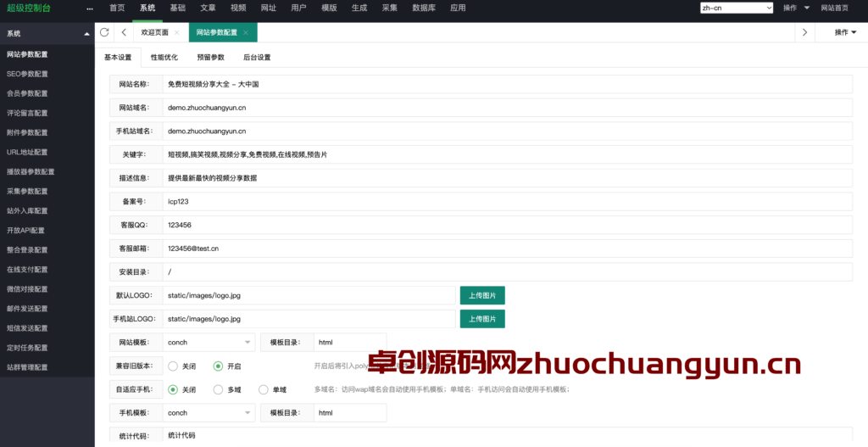The width and height of the screenshot is (868, 447).
Task: Open 数据库 in top navigation
Action: tap(424, 8)
